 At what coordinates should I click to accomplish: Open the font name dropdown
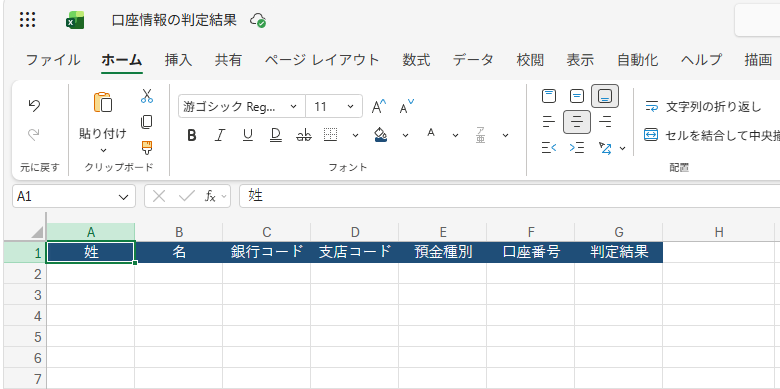[293, 106]
